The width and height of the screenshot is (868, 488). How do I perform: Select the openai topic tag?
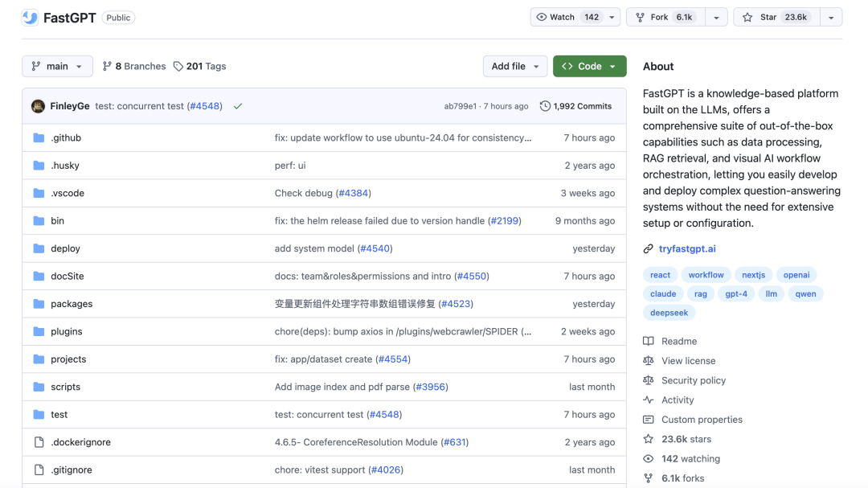796,275
